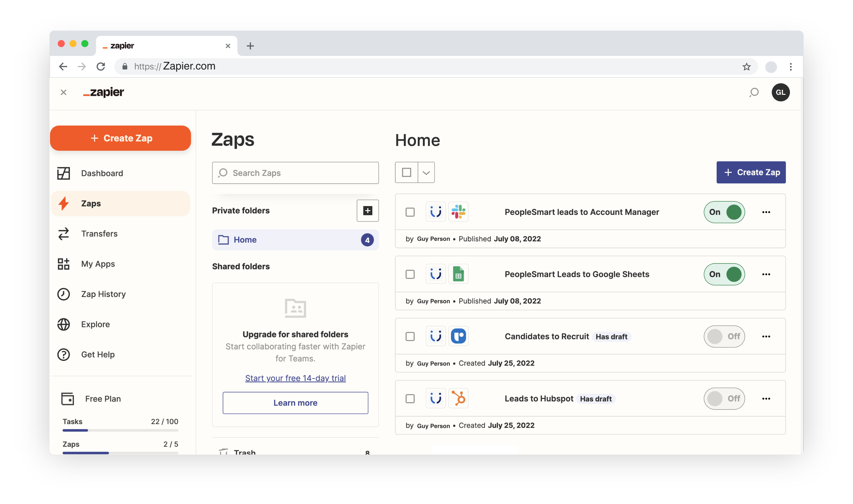Click Has draft badge on Candidates to Recruit
853x504 pixels.
(x=611, y=337)
